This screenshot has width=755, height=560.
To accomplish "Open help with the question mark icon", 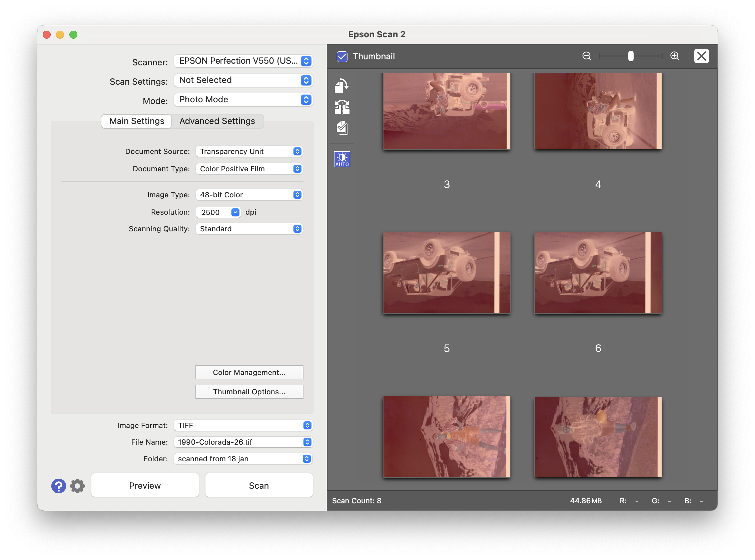I will [58, 486].
